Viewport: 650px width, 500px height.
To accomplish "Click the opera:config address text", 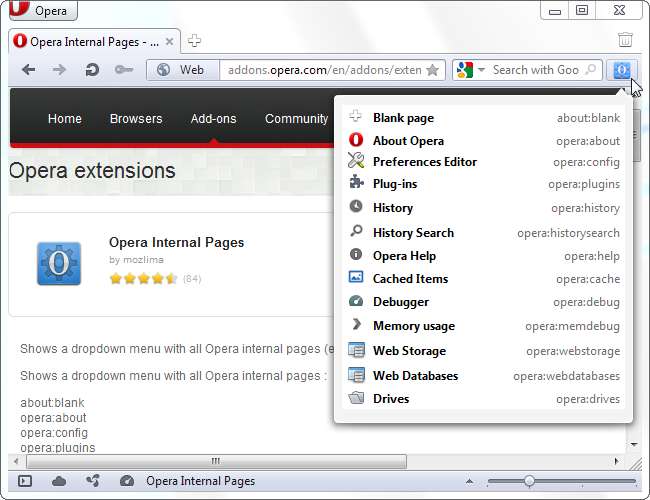I will pos(586,162).
